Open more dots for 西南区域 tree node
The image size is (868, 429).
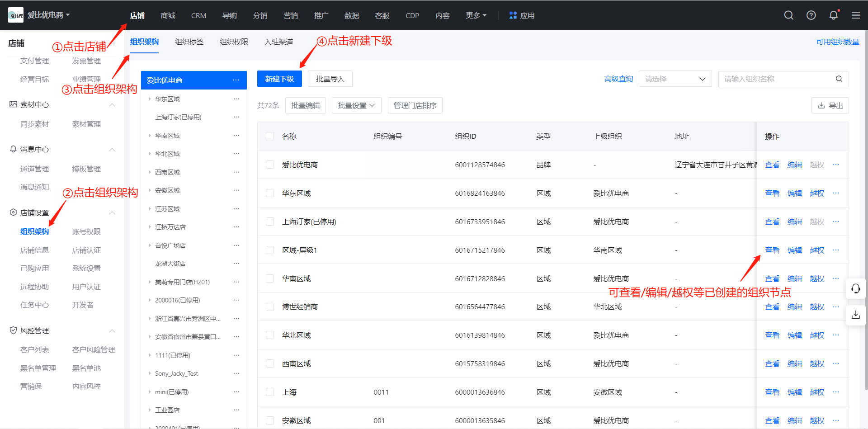[236, 172]
